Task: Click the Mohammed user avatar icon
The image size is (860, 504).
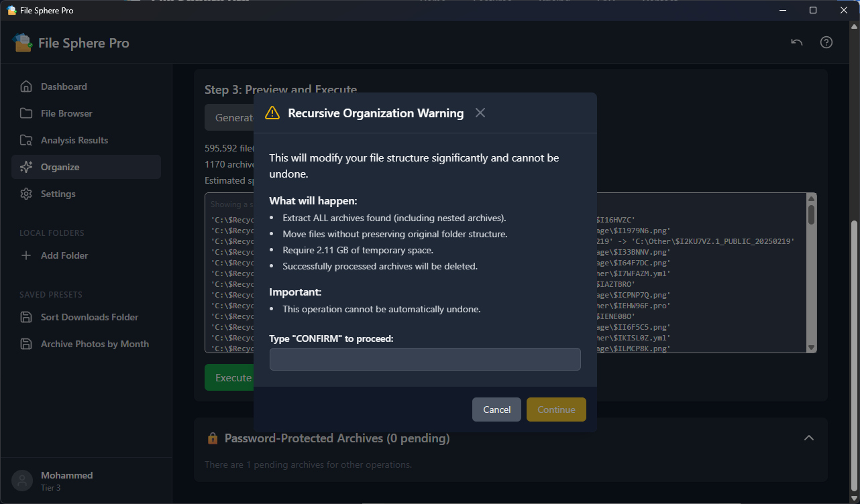Action: (x=22, y=481)
